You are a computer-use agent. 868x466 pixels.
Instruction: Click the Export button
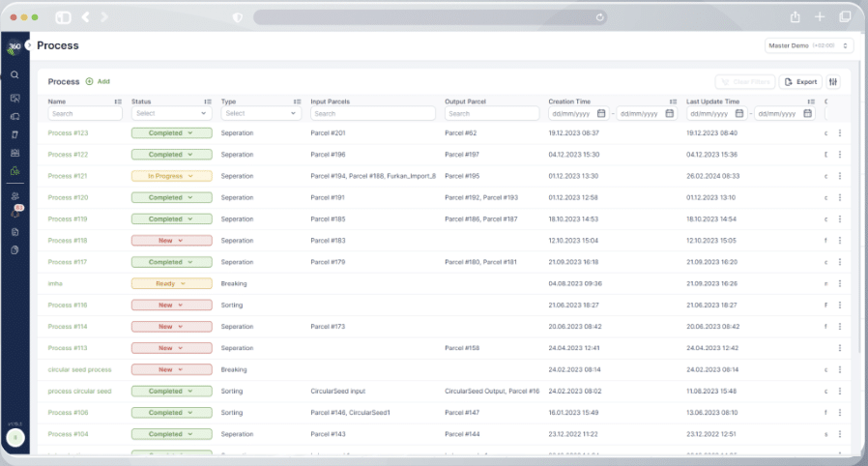pyautogui.click(x=800, y=82)
